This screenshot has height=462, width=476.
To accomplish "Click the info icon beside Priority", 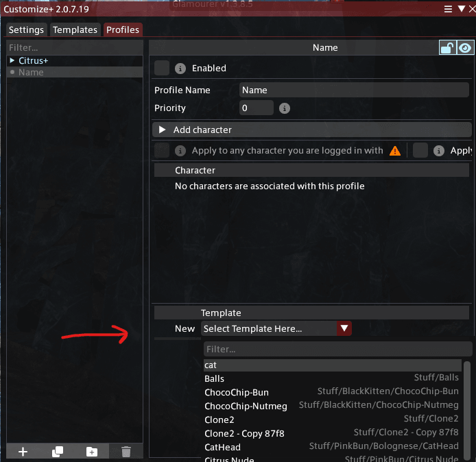I will pos(285,108).
